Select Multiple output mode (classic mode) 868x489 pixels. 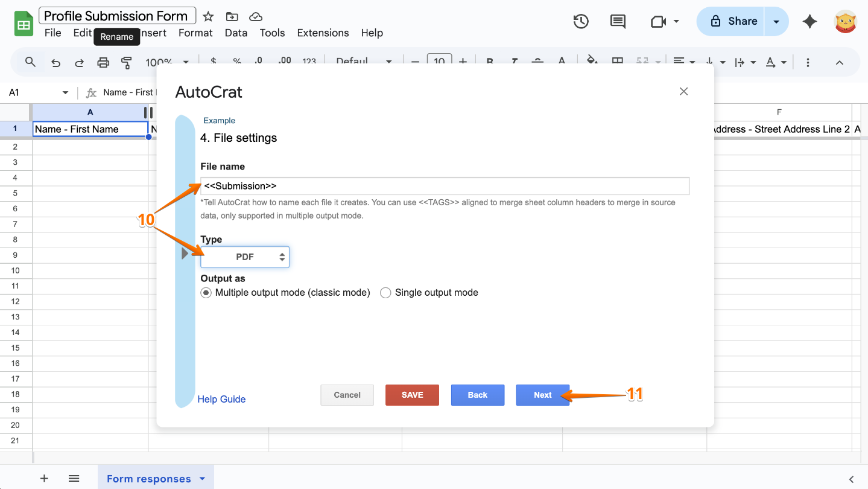206,292
